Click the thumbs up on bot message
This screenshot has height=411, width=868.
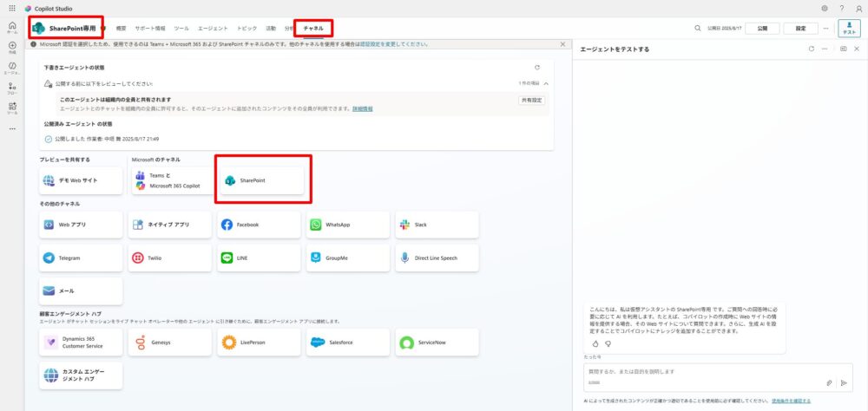coord(595,343)
